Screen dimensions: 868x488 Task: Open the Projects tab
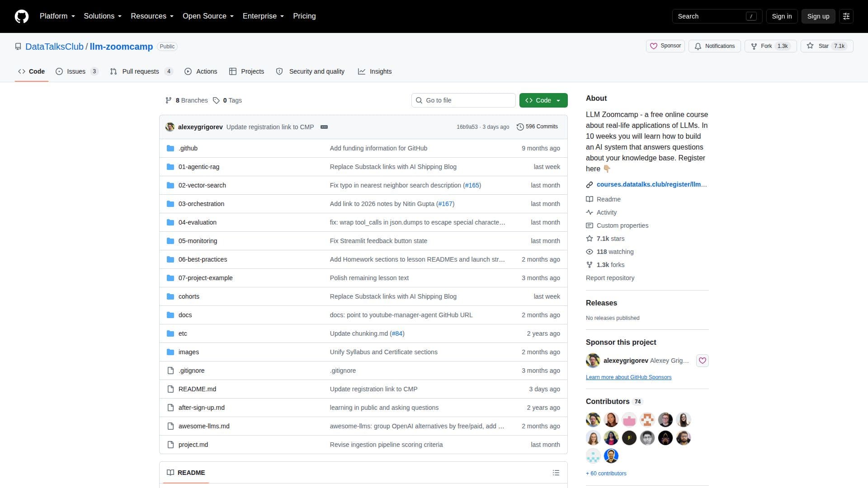click(246, 71)
